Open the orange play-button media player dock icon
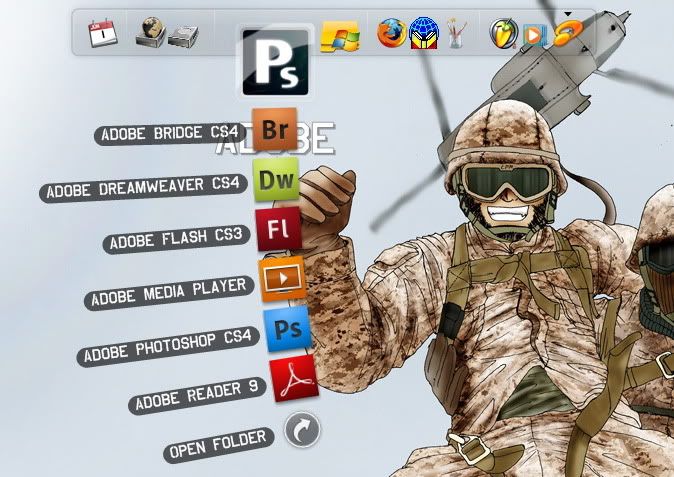The height and width of the screenshot is (477, 674). click(535, 35)
